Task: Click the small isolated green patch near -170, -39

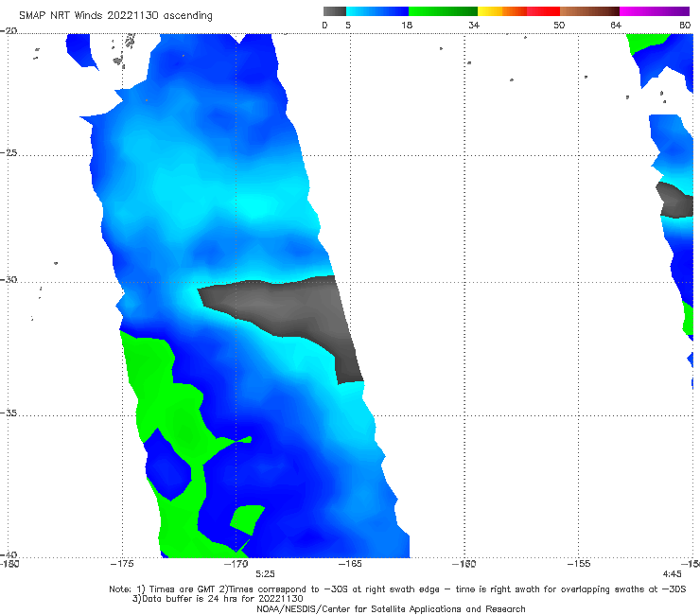Action: pos(247,520)
